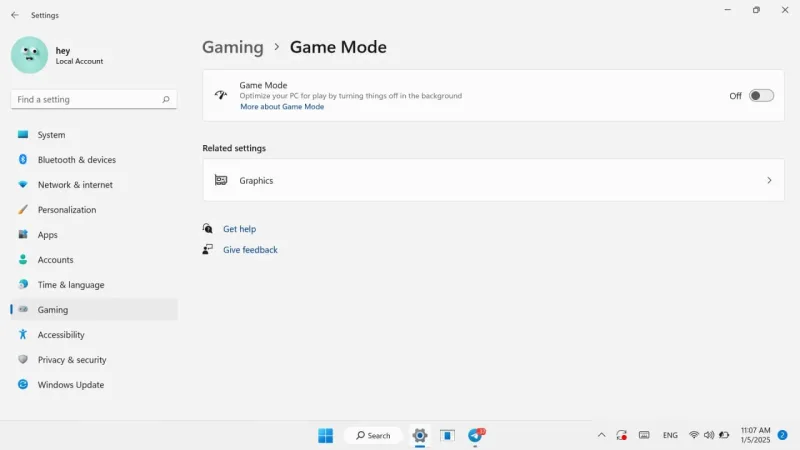Click the taskbar Search box
Image resolution: width=800 pixels, height=450 pixels.
(x=373, y=435)
